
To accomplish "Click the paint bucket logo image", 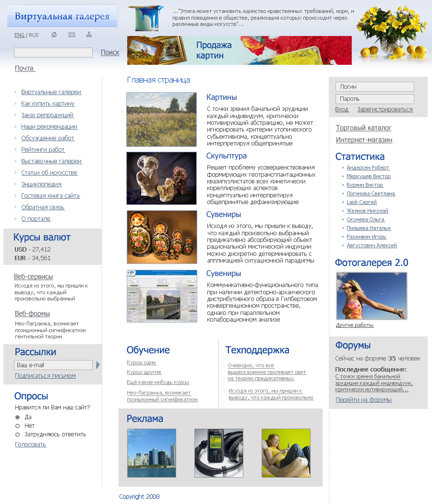I will click(146, 18).
